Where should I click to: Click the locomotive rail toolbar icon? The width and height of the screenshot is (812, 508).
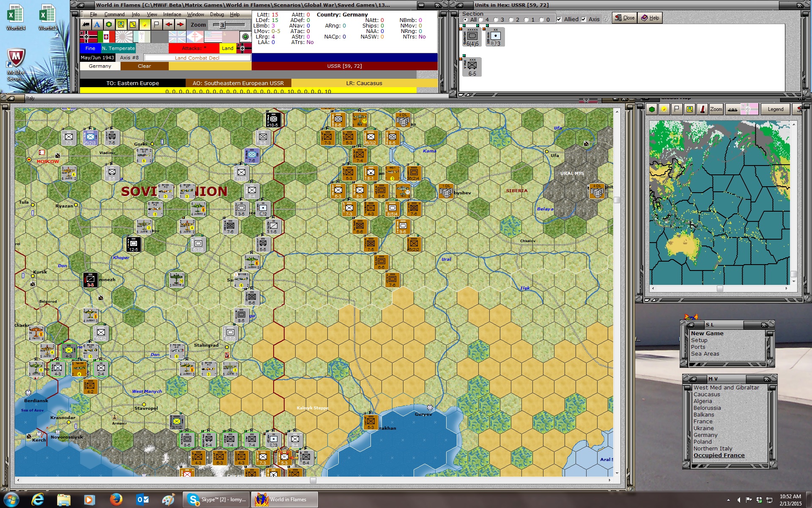click(86, 25)
